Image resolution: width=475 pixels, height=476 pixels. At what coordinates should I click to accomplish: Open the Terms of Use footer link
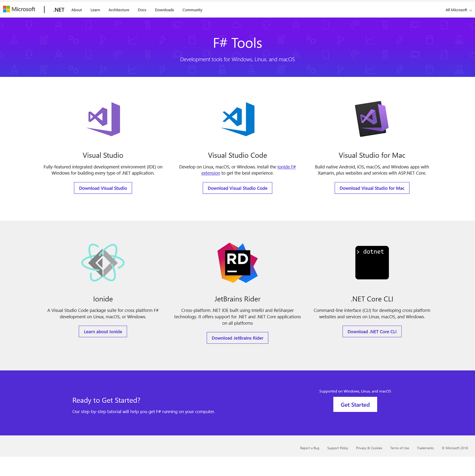click(400, 448)
